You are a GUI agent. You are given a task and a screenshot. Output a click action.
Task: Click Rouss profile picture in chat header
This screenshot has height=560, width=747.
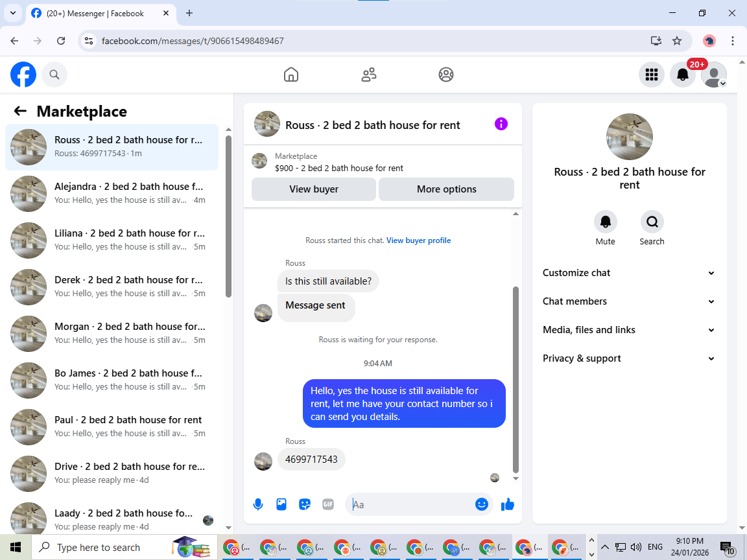point(267,124)
